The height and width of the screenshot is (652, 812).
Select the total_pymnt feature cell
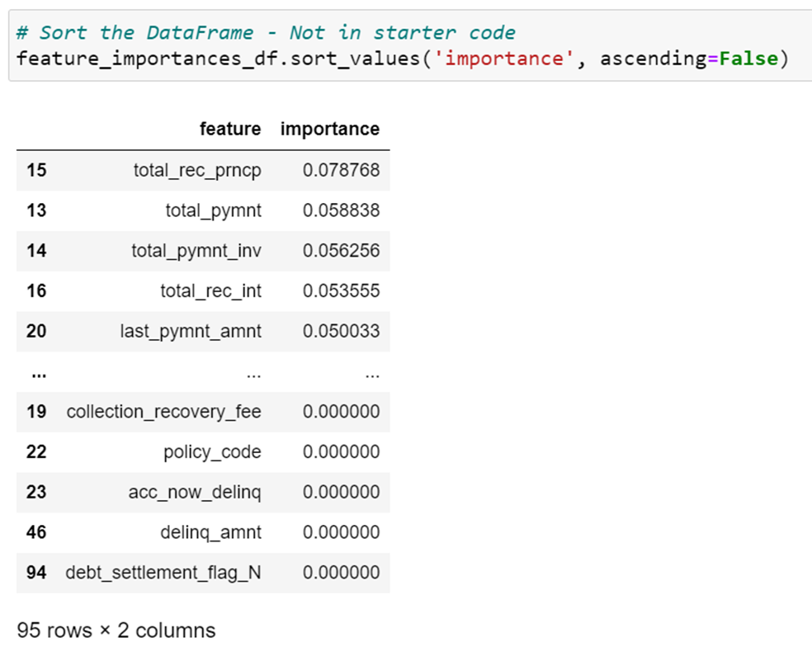(214, 210)
